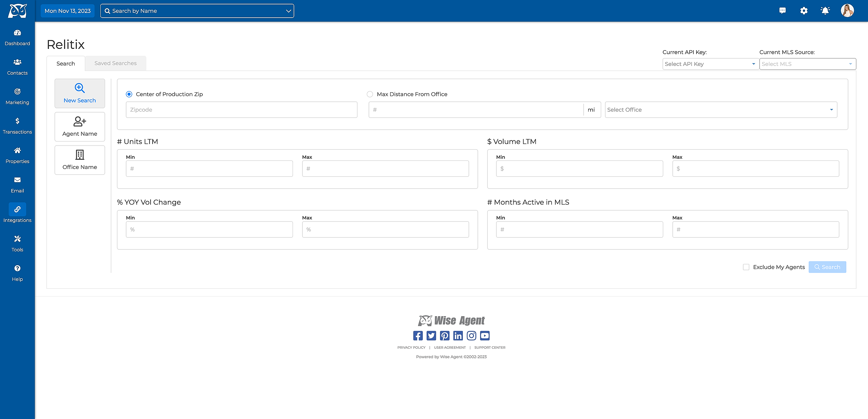Open the Tools wrench icon

(x=17, y=239)
